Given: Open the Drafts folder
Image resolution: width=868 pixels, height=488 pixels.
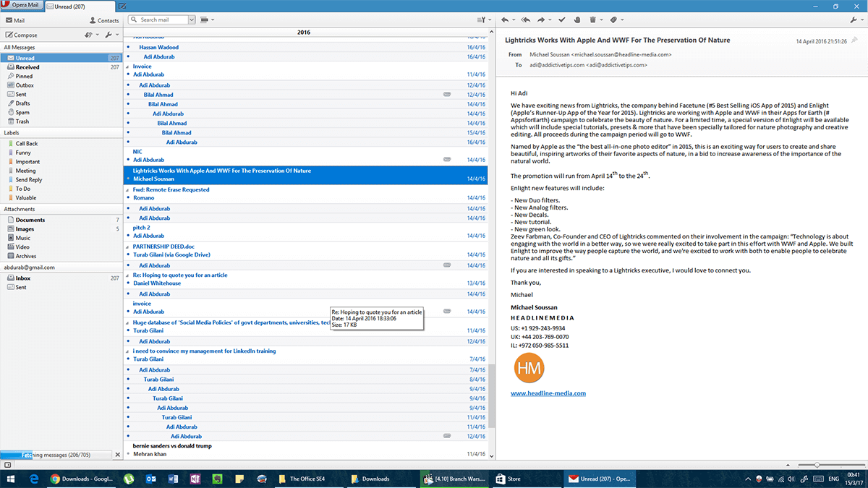Looking at the screenshot, I should (61, 103).
